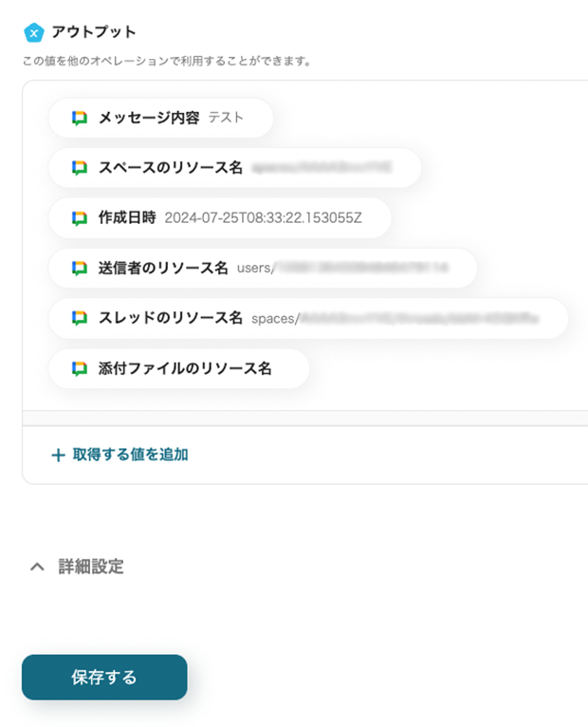
Task: Click the Google Chat icon beside 作成日時
Action: [80, 218]
